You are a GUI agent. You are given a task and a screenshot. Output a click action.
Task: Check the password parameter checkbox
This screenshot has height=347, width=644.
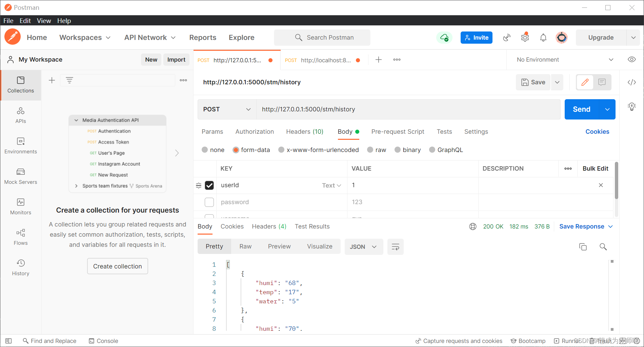click(x=209, y=202)
